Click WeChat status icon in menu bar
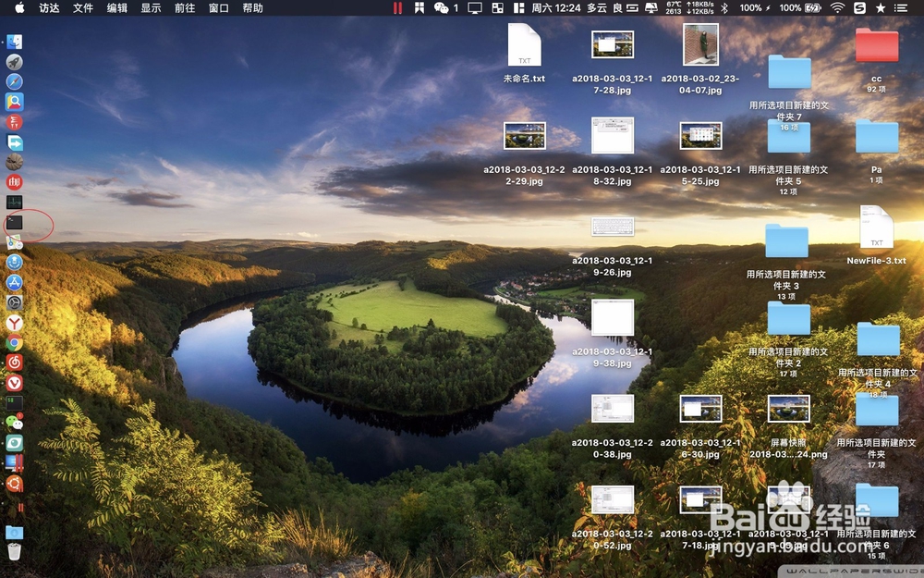The height and width of the screenshot is (578, 924). (441, 7)
